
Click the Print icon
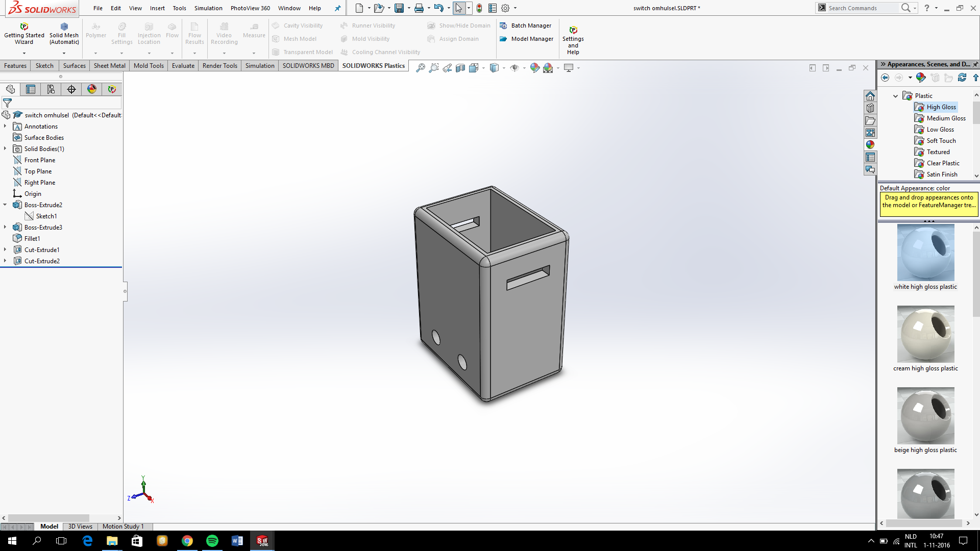pos(419,8)
